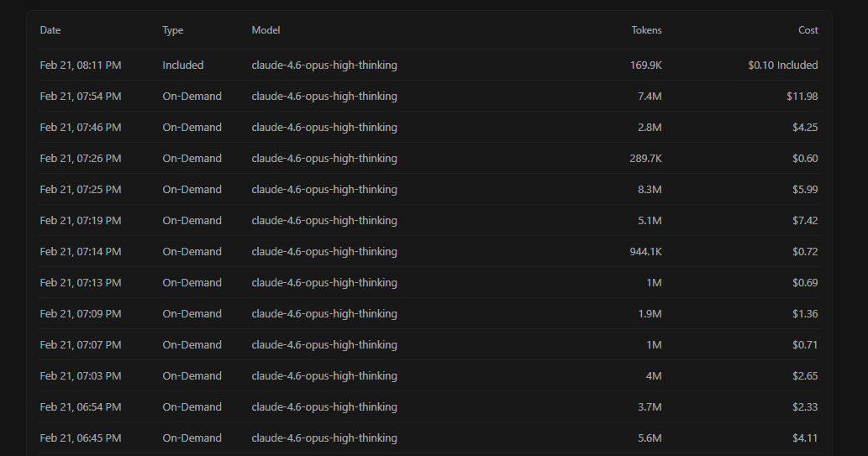Click the 2.8M tokens value
868x456 pixels.
[650, 128]
